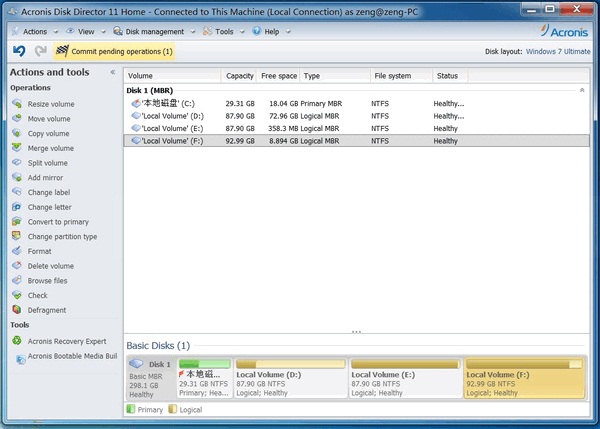
Task: Click the Undo arrow icon in toolbar
Action: point(19,51)
